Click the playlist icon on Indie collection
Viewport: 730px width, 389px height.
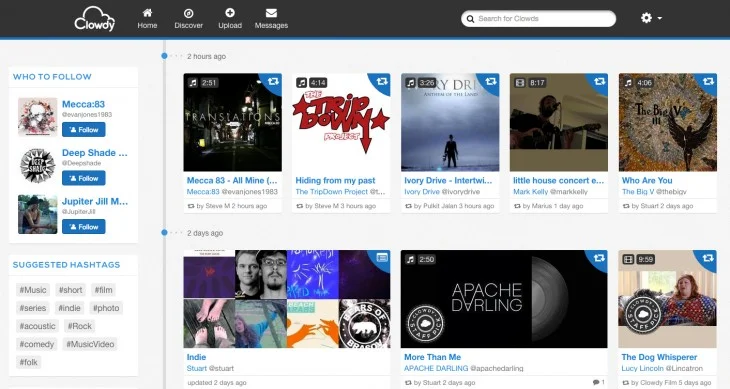(x=382, y=257)
